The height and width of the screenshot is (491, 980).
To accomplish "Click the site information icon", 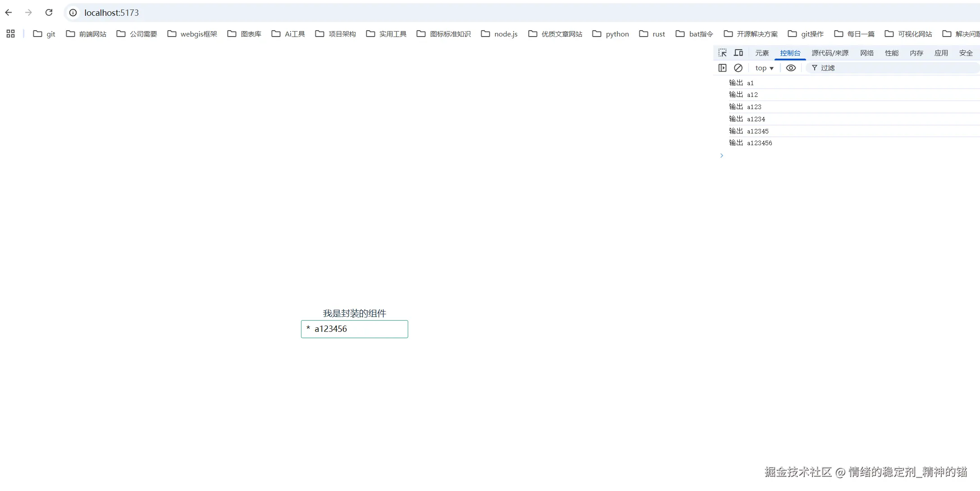I will click(x=73, y=13).
